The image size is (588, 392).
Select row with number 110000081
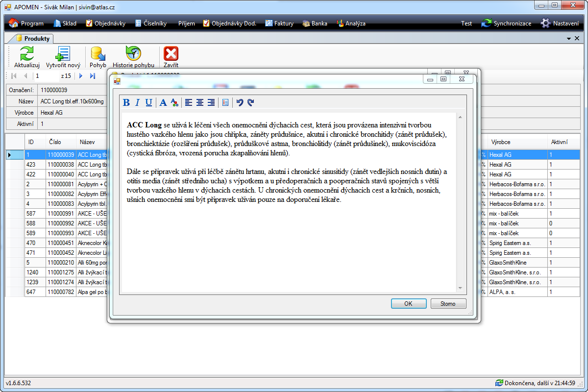(61, 184)
